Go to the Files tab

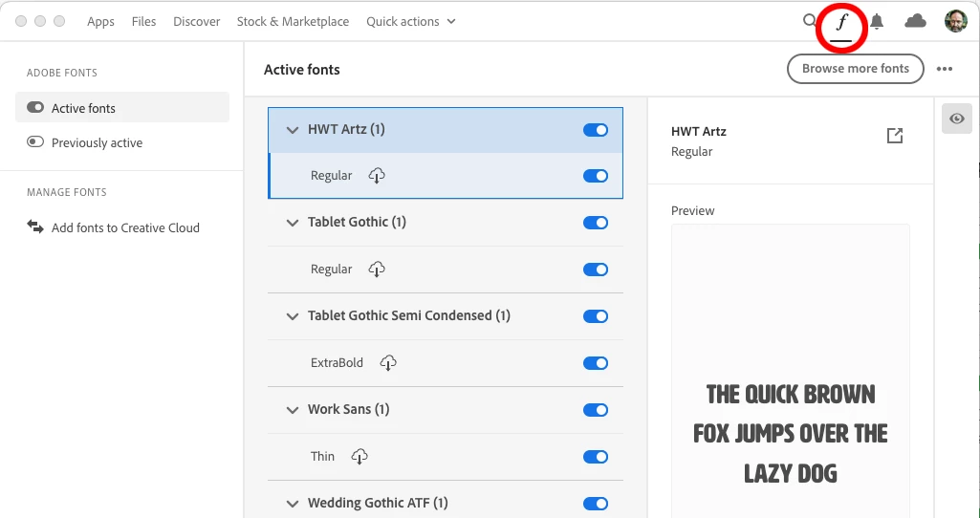click(x=143, y=21)
